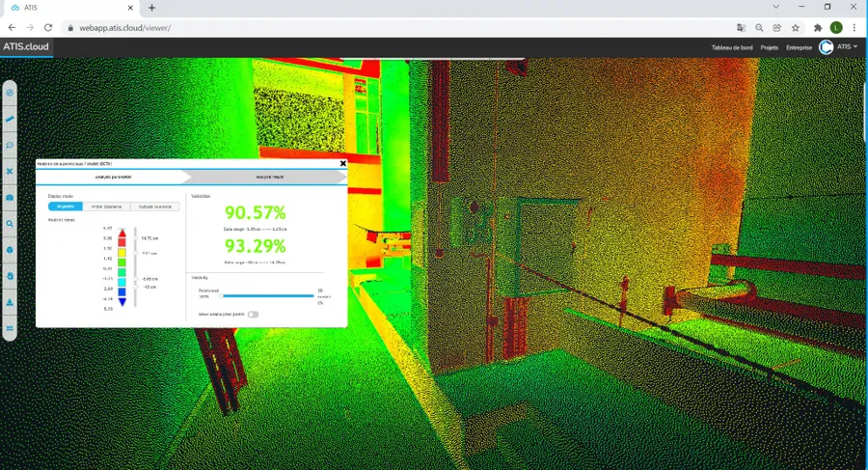Click the 93.29% validation value

[x=256, y=246]
